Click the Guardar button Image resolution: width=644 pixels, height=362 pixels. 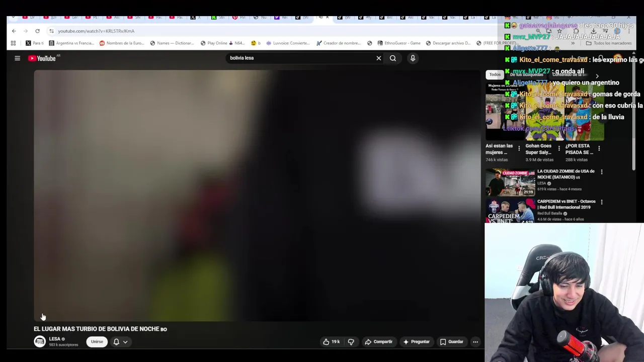[451, 342]
